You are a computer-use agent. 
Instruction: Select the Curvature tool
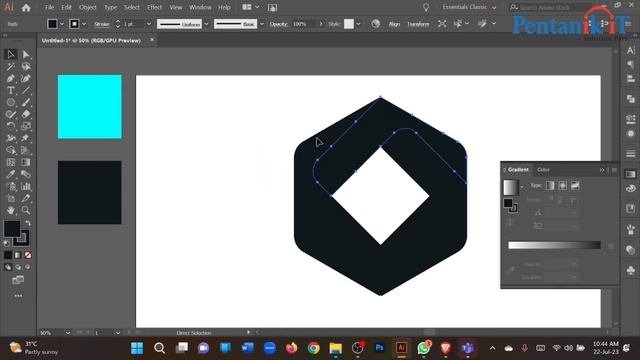[x=26, y=78]
